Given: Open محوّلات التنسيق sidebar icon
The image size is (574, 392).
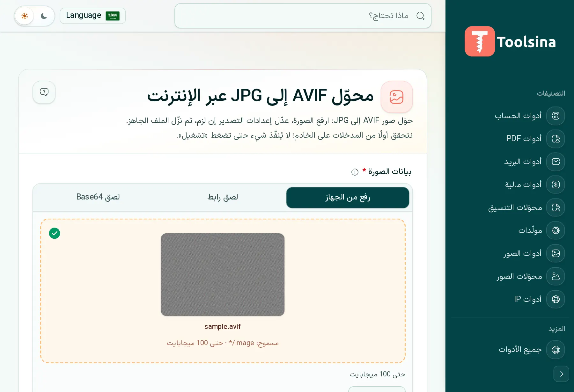Looking at the screenshot, I should click(x=556, y=207).
